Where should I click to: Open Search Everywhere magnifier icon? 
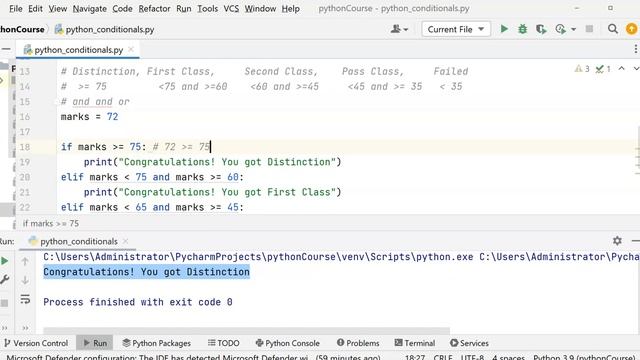coord(612,29)
